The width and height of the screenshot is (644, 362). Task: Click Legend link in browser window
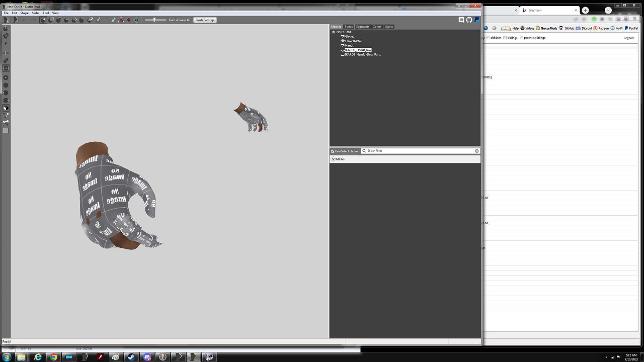point(629,38)
